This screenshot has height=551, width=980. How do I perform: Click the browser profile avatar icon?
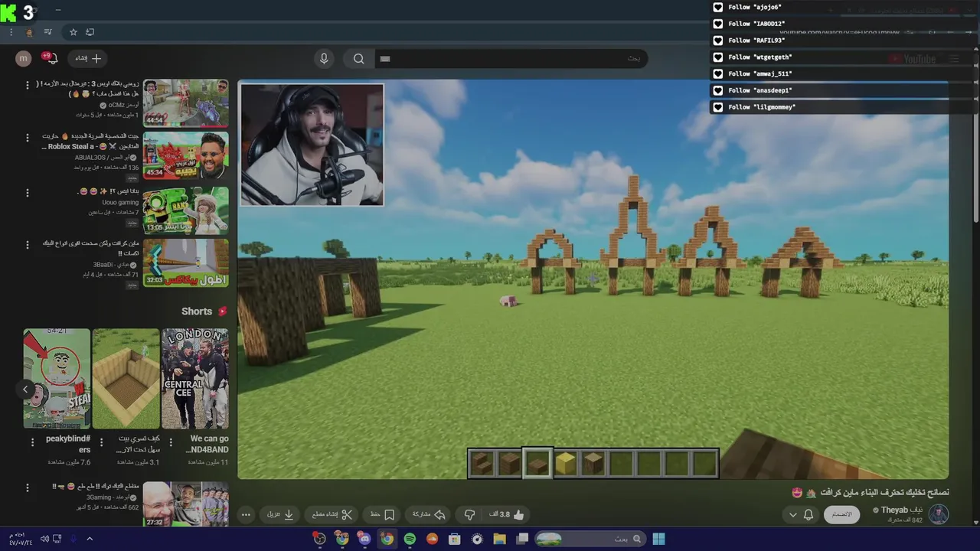click(29, 32)
